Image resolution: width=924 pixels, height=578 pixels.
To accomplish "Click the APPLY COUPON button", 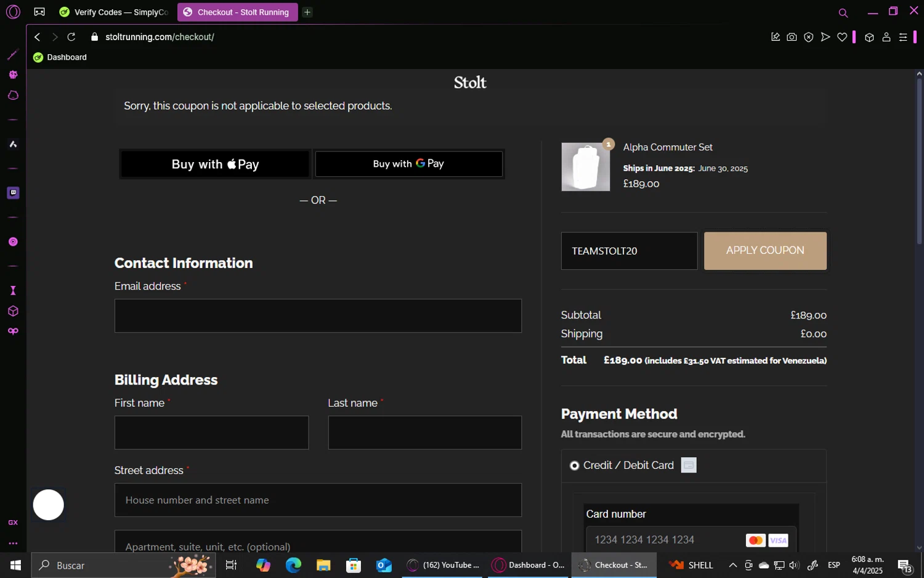I will point(765,251).
